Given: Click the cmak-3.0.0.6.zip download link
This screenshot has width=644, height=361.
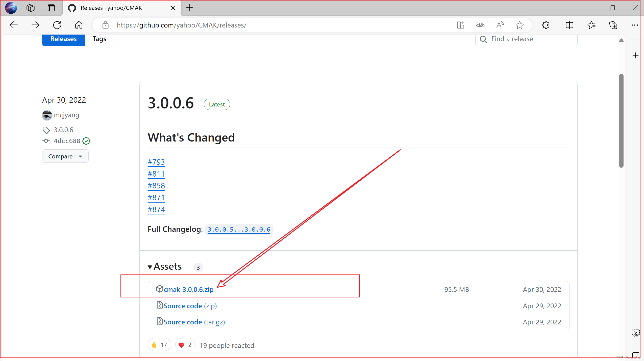Looking at the screenshot, I should (x=188, y=289).
